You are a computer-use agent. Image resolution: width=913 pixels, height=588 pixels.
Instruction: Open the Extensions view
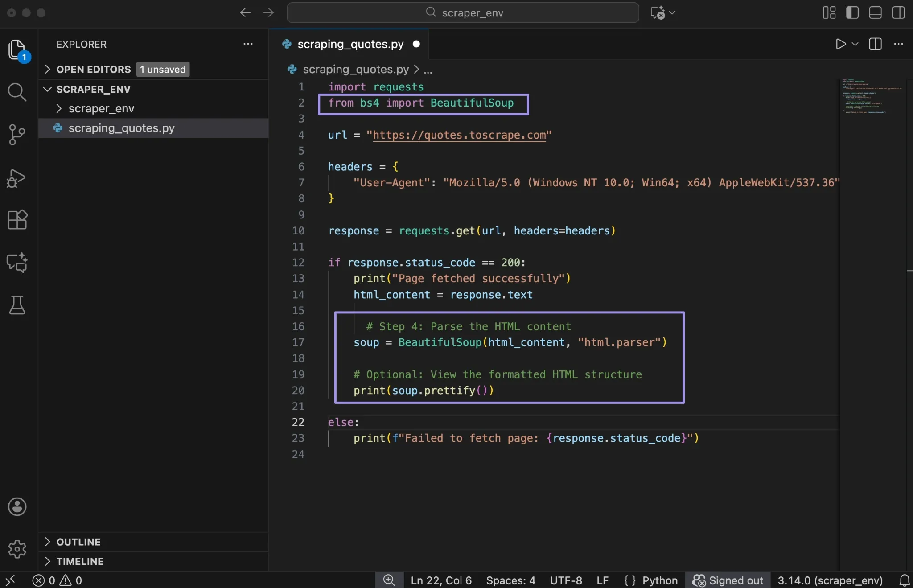click(17, 220)
